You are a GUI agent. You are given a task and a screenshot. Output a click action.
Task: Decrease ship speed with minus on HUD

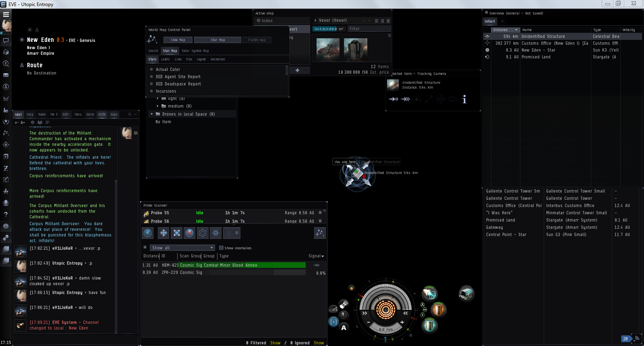(369, 322)
